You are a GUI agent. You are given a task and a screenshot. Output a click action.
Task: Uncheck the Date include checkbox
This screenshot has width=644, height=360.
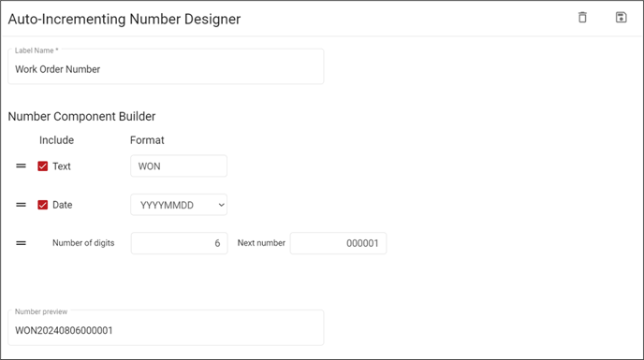(x=43, y=205)
